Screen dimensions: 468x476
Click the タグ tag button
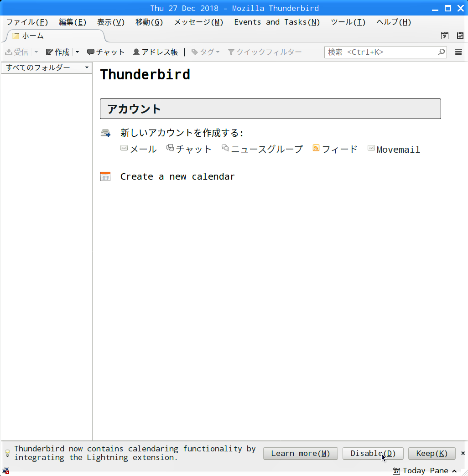[205, 52]
